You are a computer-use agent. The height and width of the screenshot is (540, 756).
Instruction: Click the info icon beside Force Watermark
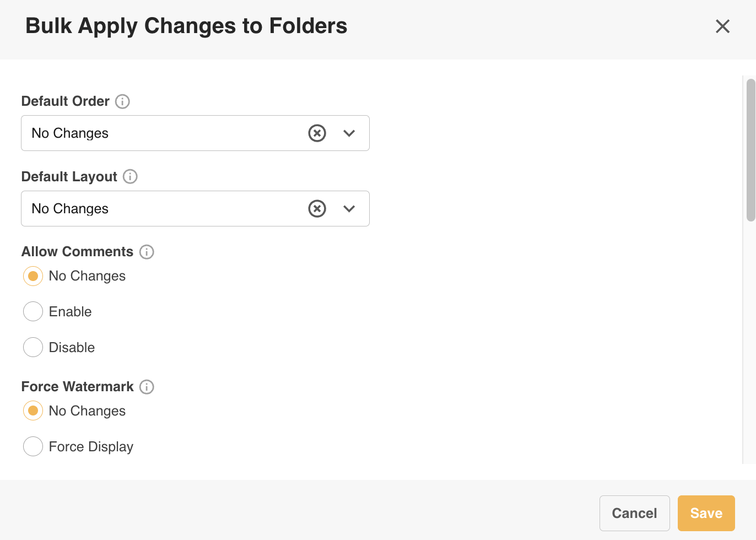coord(147,387)
